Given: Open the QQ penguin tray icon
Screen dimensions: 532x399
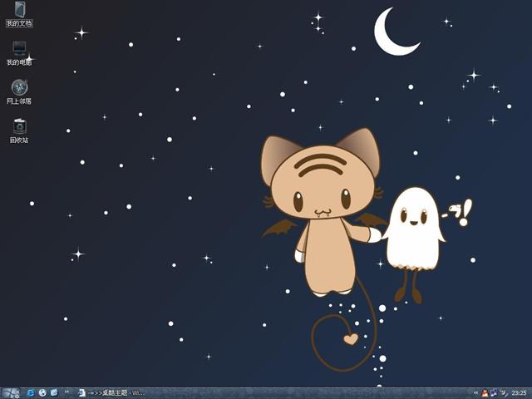Looking at the screenshot, I should tap(484, 392).
